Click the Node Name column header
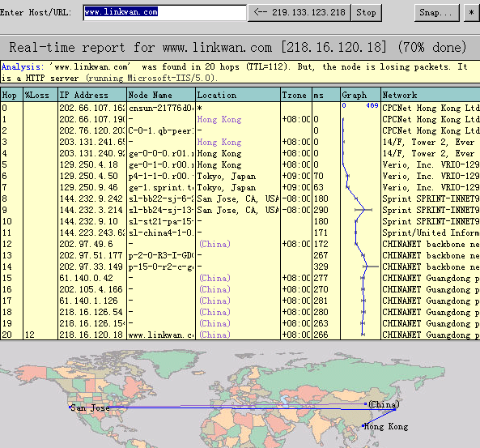The image size is (480, 448). tap(161, 95)
